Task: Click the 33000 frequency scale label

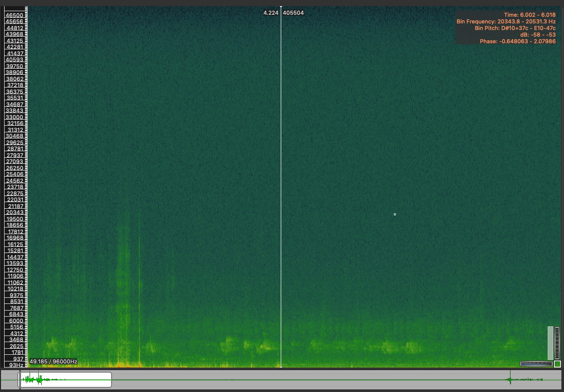Action: [14, 117]
